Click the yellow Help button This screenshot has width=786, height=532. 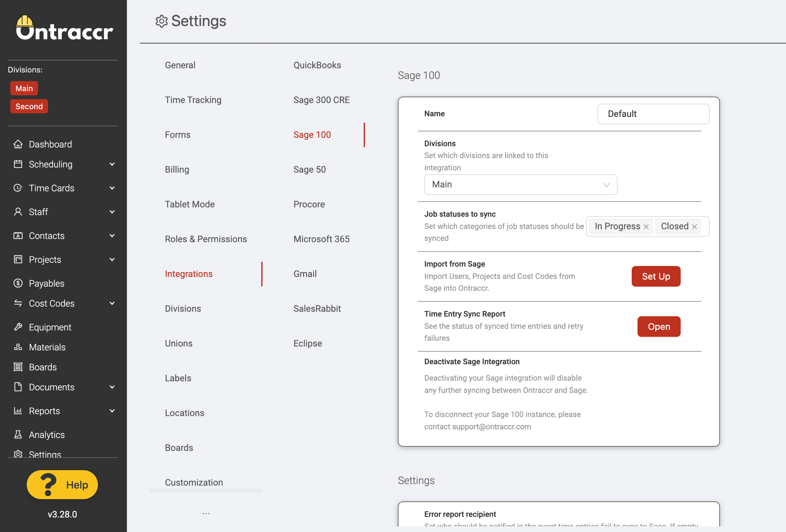pyautogui.click(x=62, y=484)
